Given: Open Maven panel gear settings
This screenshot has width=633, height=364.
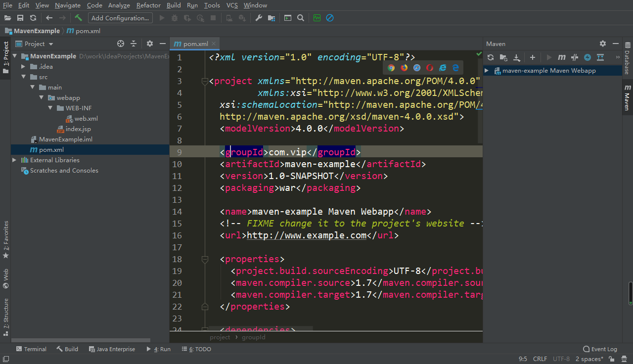Looking at the screenshot, I should click(603, 44).
